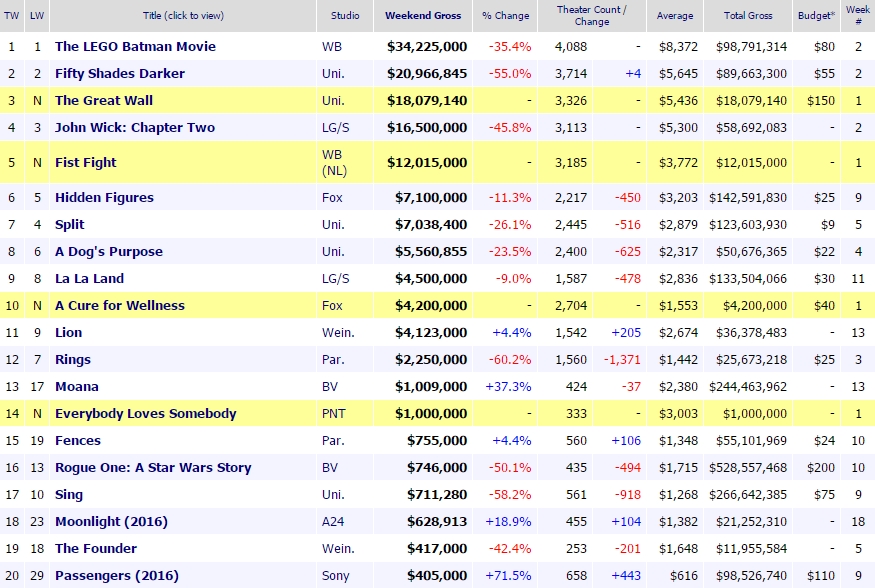Open Fifty Shades Darker title link
The image size is (875, 588).
[119, 74]
